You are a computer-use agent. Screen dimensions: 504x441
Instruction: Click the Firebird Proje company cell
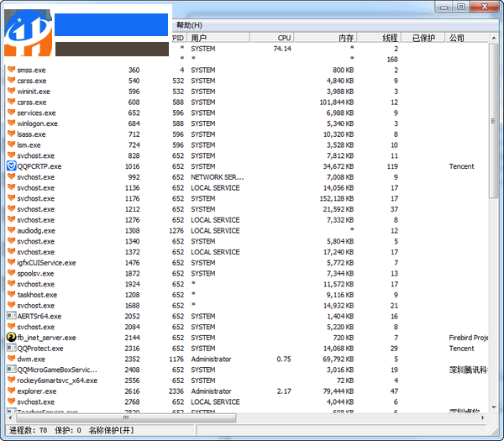pos(469,338)
